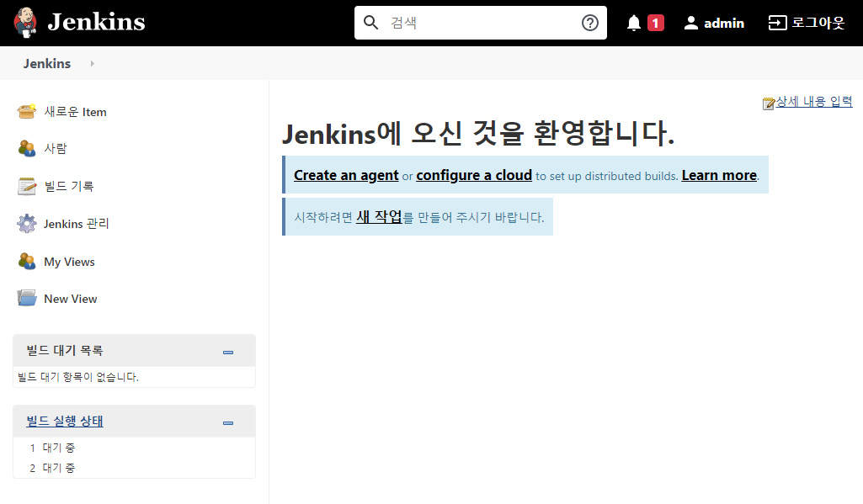
Task: Click the 로그아웃 logout arrow icon
Action: pos(777,23)
